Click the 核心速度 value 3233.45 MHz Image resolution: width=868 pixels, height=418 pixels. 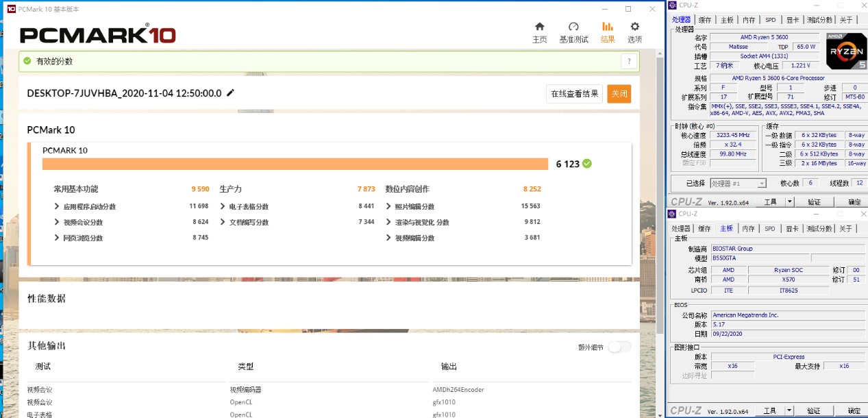click(734, 135)
